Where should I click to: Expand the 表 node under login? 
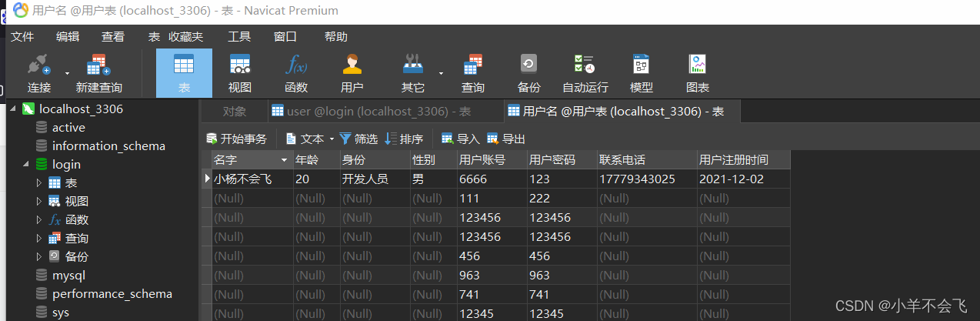click(39, 183)
